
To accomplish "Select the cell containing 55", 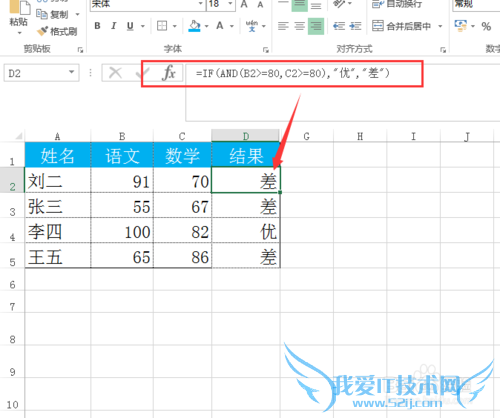I will coord(122,206).
